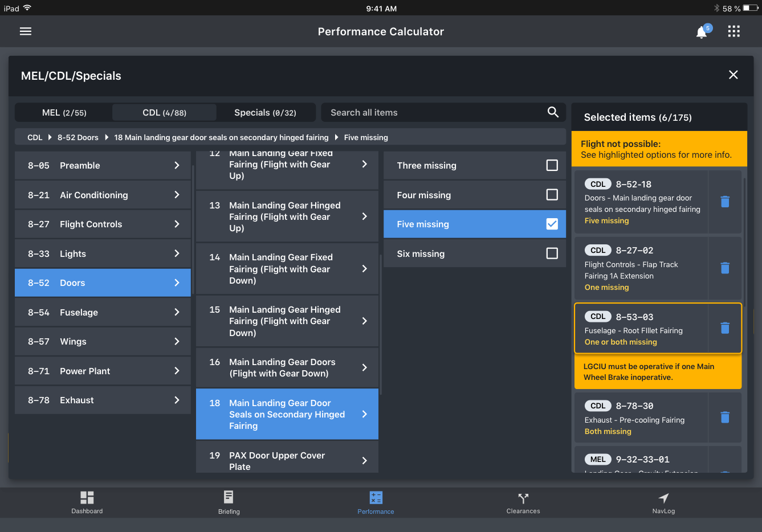Screen dimensions: 762x532
Task: Switch to the Specials tab
Action: click(x=265, y=113)
